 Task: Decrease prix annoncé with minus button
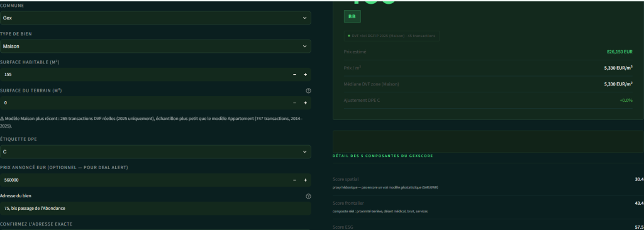[294, 180]
